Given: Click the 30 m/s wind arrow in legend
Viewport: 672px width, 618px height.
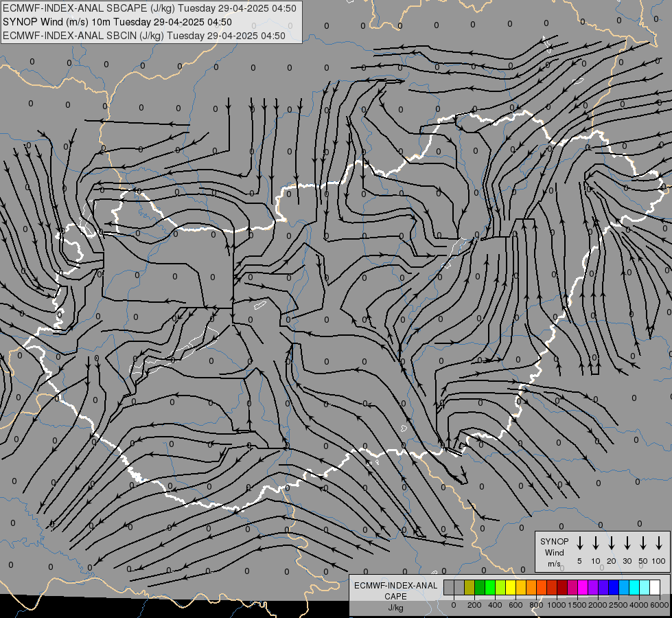Looking at the screenshot, I should pyautogui.click(x=627, y=543).
